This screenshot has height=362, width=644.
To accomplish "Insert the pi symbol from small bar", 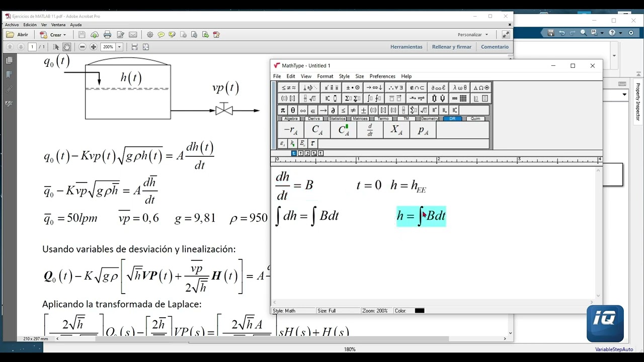I will click(283, 110).
